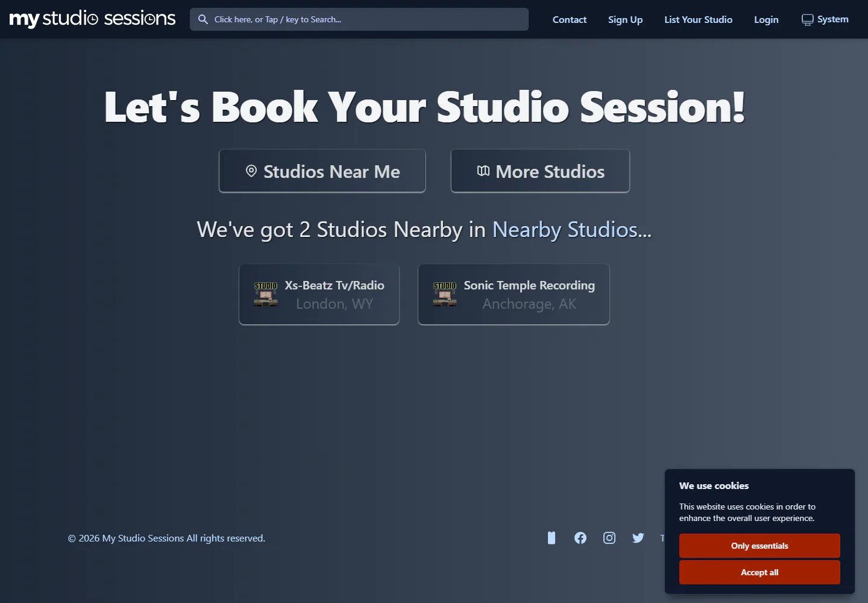
Task: Choose Only essentials in the cookie banner
Action: click(759, 546)
